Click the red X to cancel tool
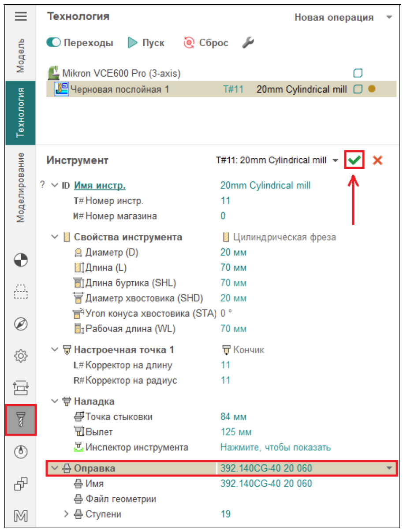 [x=377, y=160]
